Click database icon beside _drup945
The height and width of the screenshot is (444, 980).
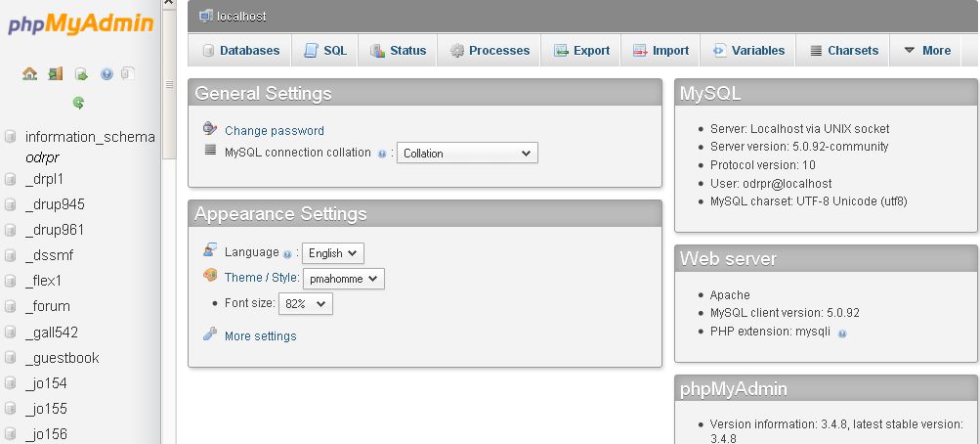tap(10, 204)
